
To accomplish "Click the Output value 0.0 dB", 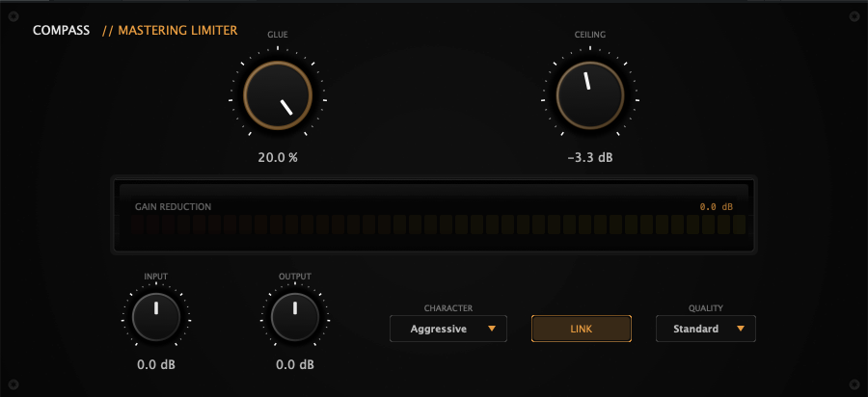I will [x=295, y=365].
